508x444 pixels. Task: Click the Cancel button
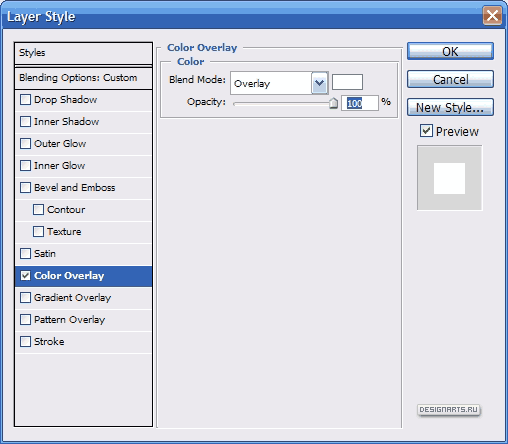[450, 79]
